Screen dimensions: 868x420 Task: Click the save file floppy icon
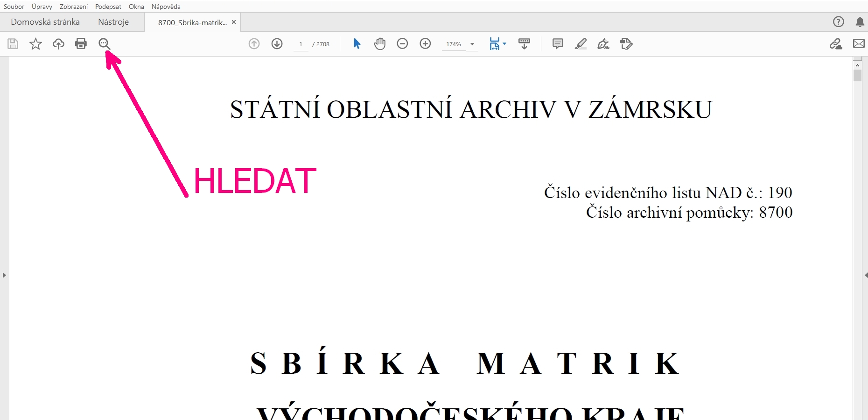(x=13, y=44)
